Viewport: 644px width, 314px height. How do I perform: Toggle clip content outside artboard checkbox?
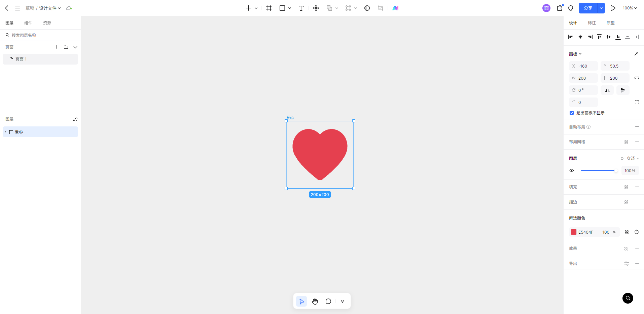[x=572, y=113]
